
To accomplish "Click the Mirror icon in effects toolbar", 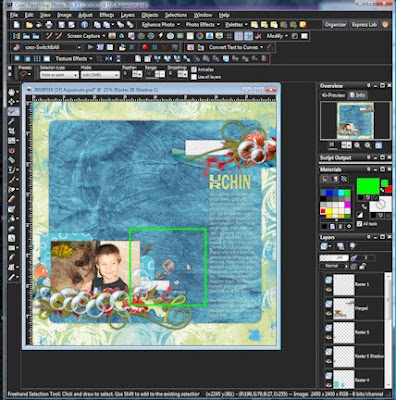I will [x=109, y=59].
